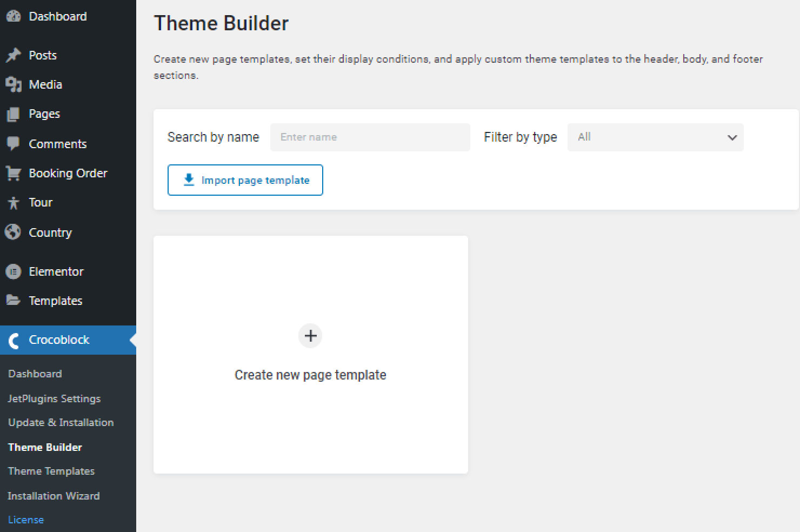Open the Elementor menu

point(68,271)
